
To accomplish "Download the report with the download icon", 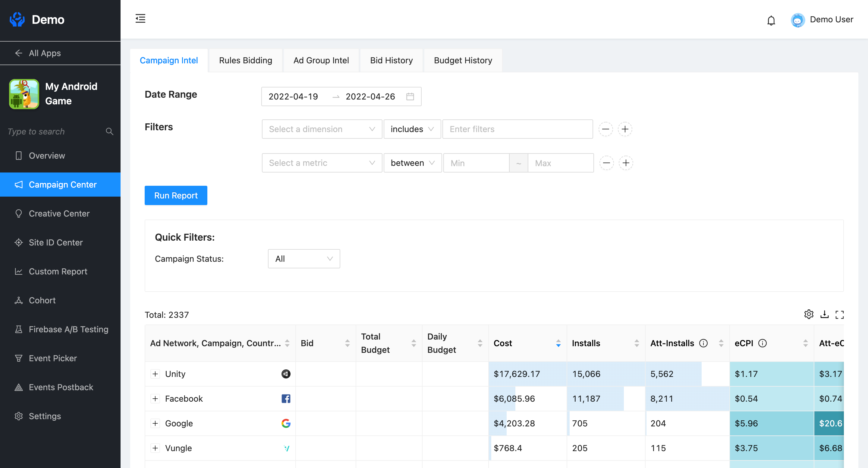I will (825, 314).
